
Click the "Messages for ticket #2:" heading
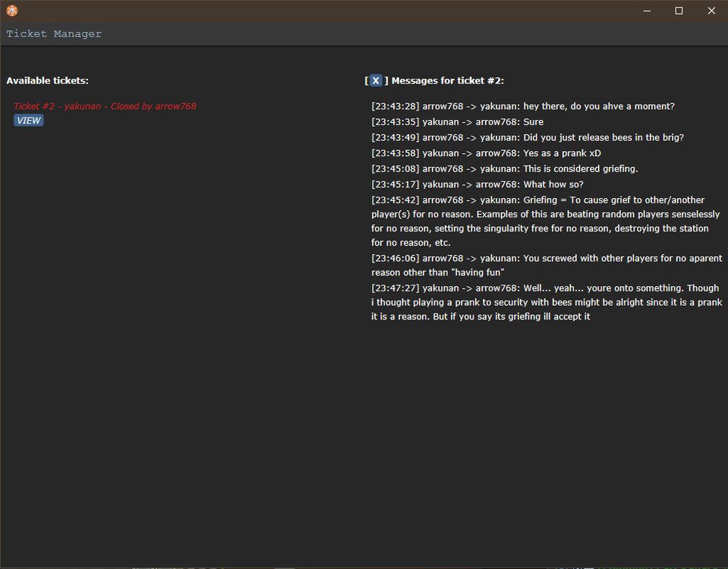click(x=447, y=80)
